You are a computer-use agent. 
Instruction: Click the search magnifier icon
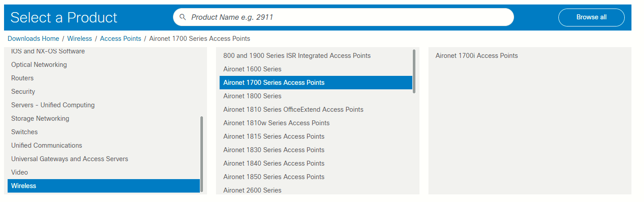(x=182, y=18)
